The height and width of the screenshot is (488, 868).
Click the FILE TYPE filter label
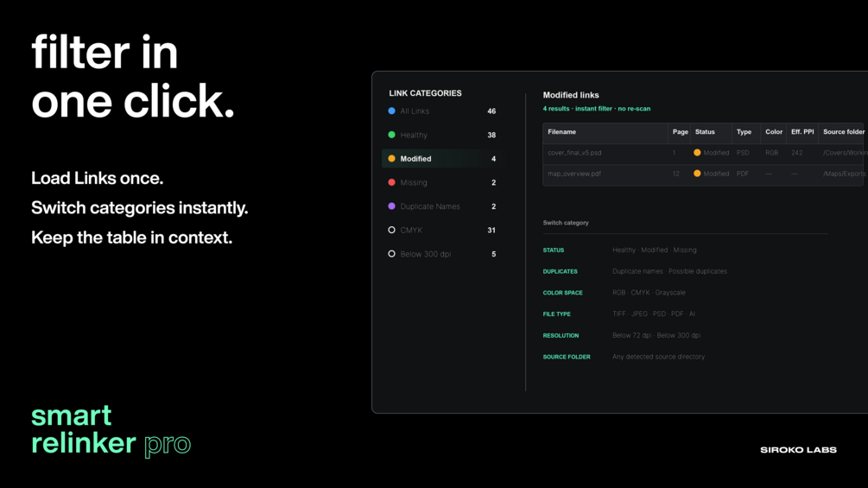tap(557, 314)
